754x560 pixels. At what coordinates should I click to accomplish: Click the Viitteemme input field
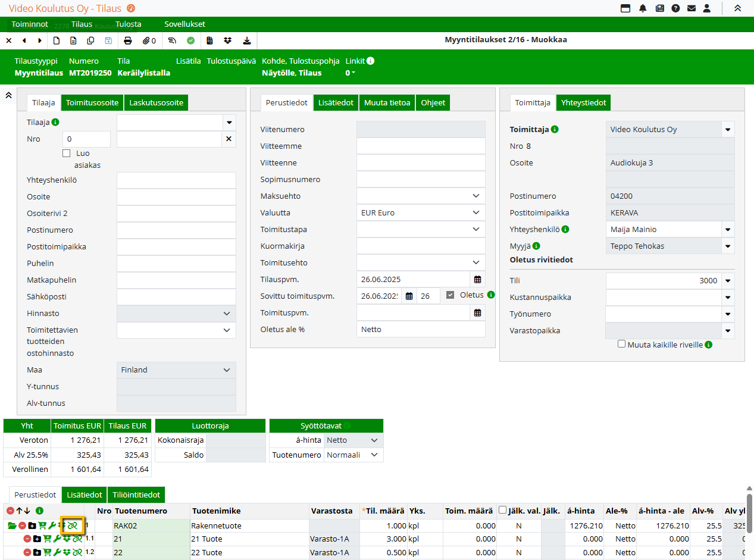[x=421, y=146]
